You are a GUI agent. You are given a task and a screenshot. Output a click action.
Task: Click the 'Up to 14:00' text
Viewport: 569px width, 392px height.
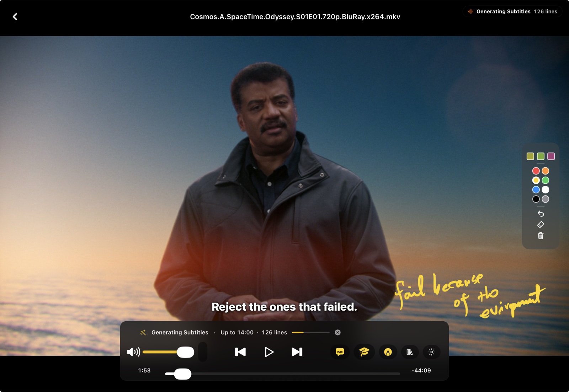(237, 333)
